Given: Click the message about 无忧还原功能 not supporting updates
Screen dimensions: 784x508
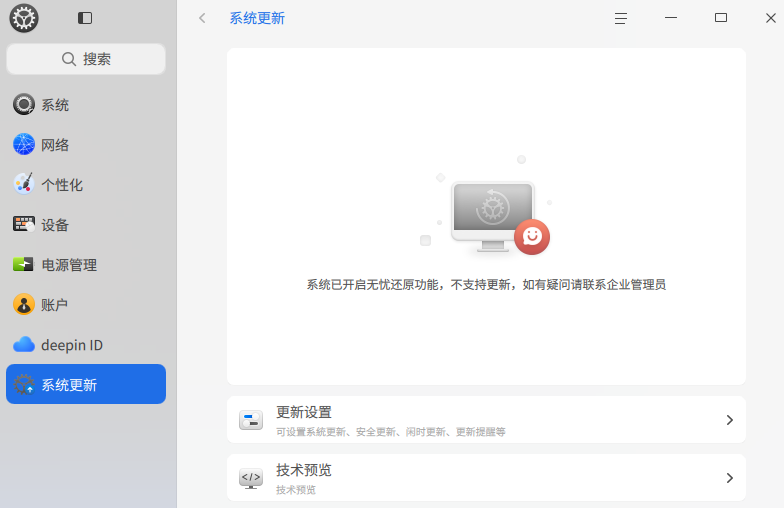Looking at the screenshot, I should tap(486, 284).
